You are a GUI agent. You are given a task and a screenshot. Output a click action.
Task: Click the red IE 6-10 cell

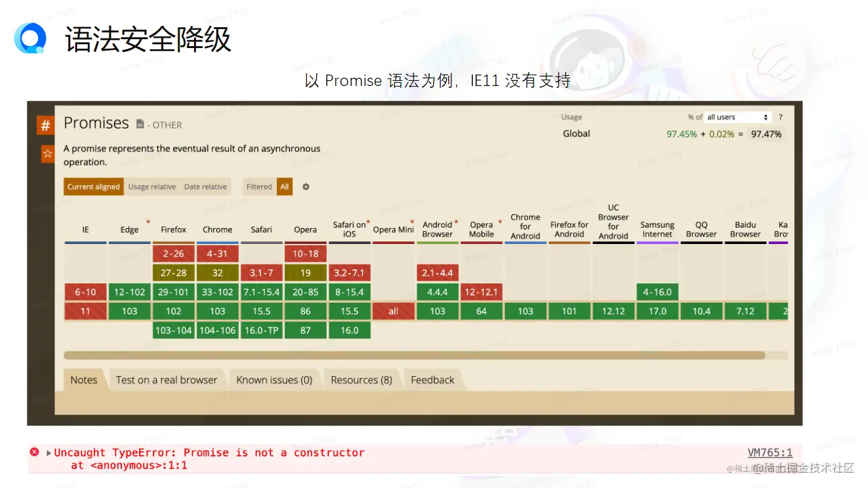(x=85, y=292)
